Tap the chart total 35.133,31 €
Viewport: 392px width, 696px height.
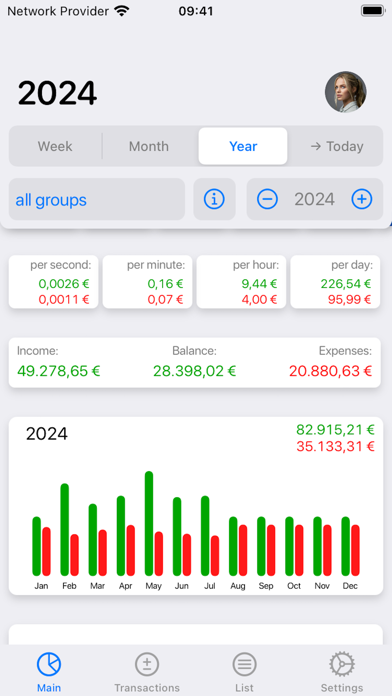coord(335,446)
